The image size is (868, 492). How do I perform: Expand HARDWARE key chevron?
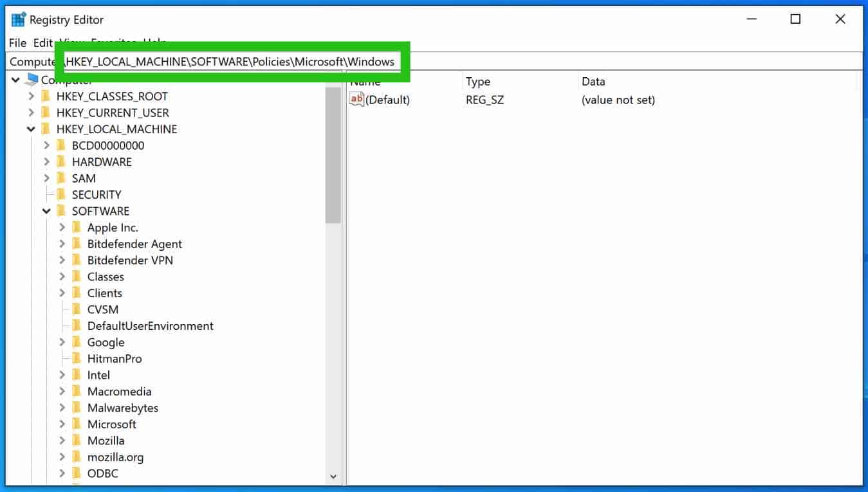46,162
